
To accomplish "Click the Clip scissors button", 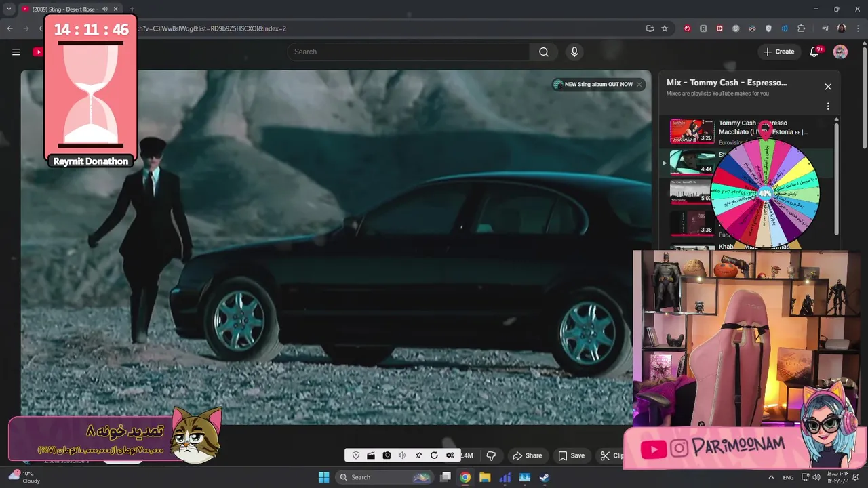I will 611,455.
